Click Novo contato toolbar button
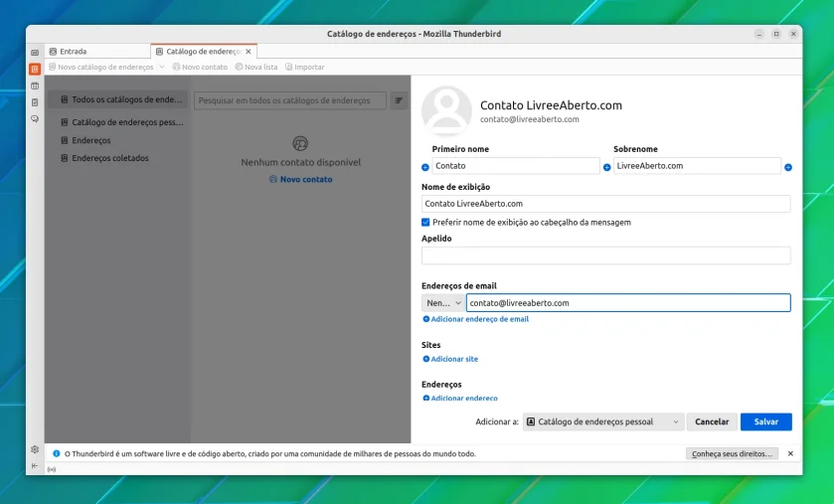 [x=200, y=68]
